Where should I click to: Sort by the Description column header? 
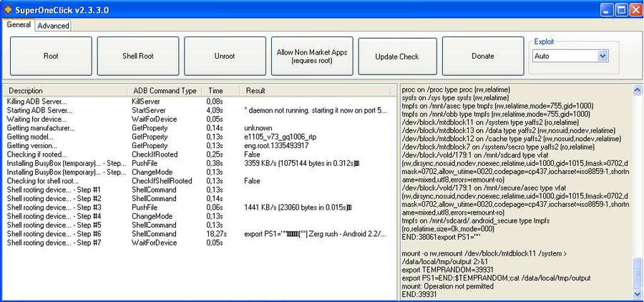click(x=66, y=90)
